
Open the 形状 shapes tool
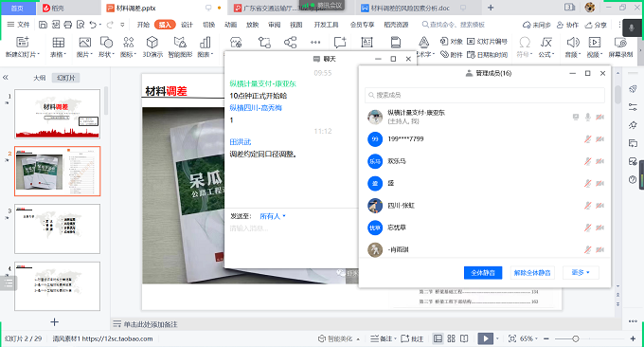point(106,46)
